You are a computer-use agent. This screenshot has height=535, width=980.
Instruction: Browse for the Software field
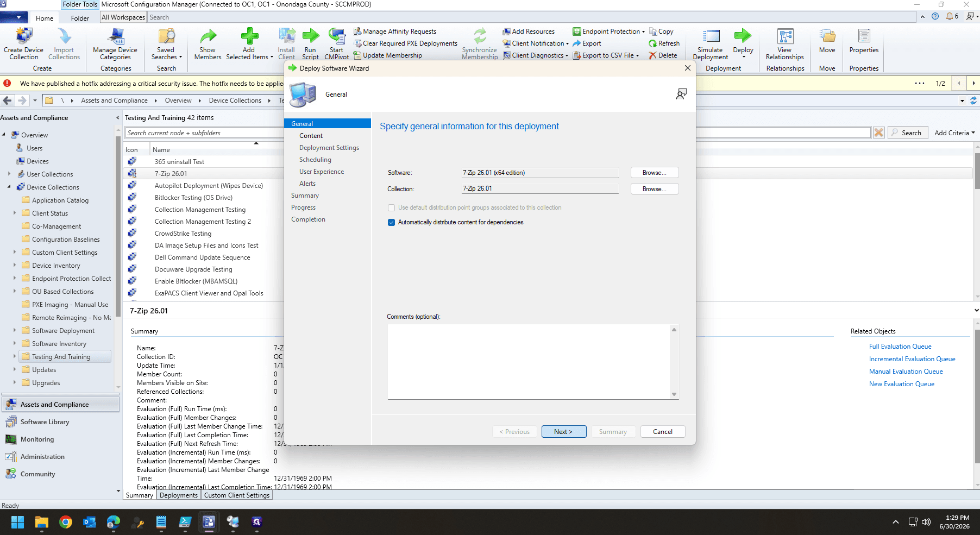(655, 173)
